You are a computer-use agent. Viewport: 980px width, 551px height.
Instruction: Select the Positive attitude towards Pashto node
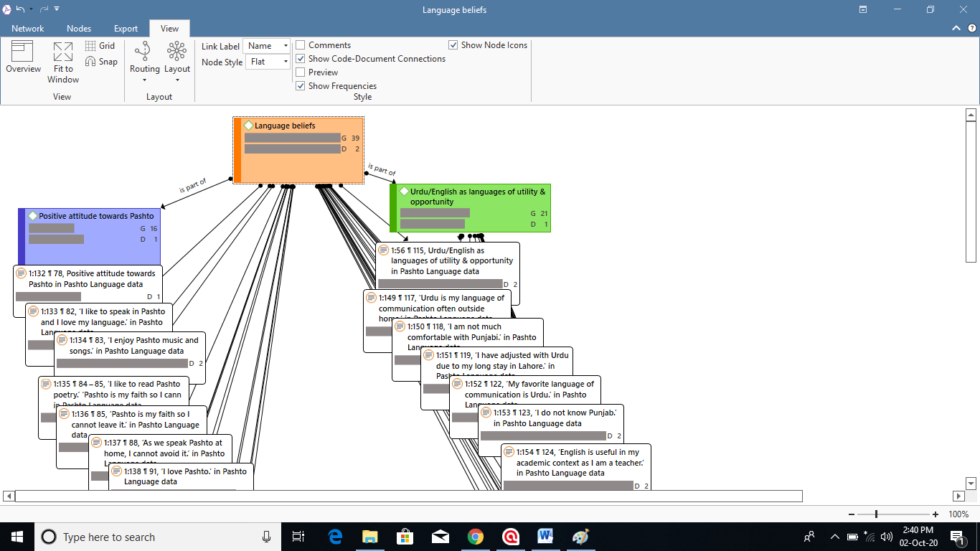pyautogui.click(x=89, y=237)
